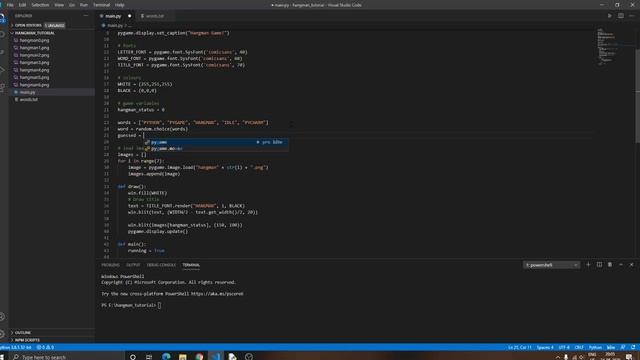The image size is (640, 360).
Task: Open the Run and Debug activity bar icon
Action: (2, 70)
